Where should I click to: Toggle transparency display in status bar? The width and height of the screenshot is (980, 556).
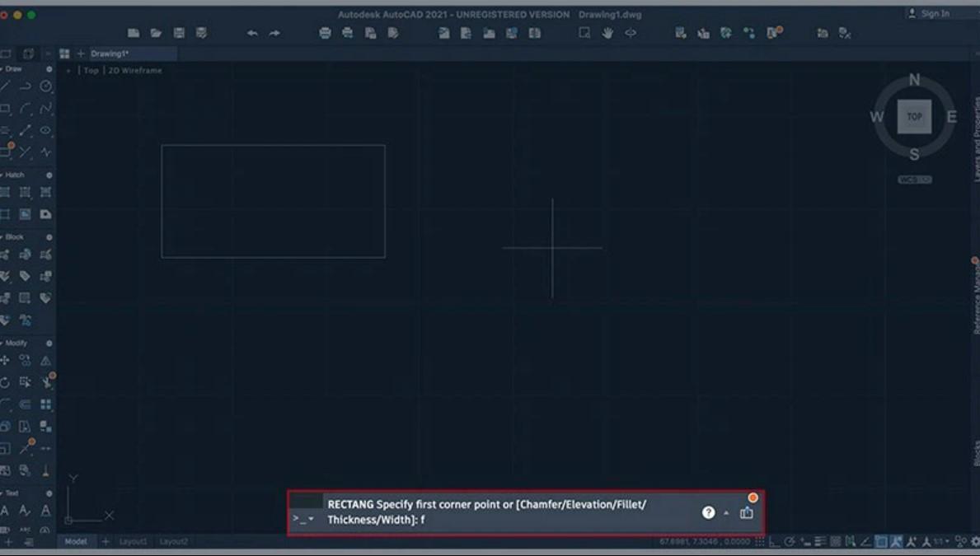click(x=836, y=542)
